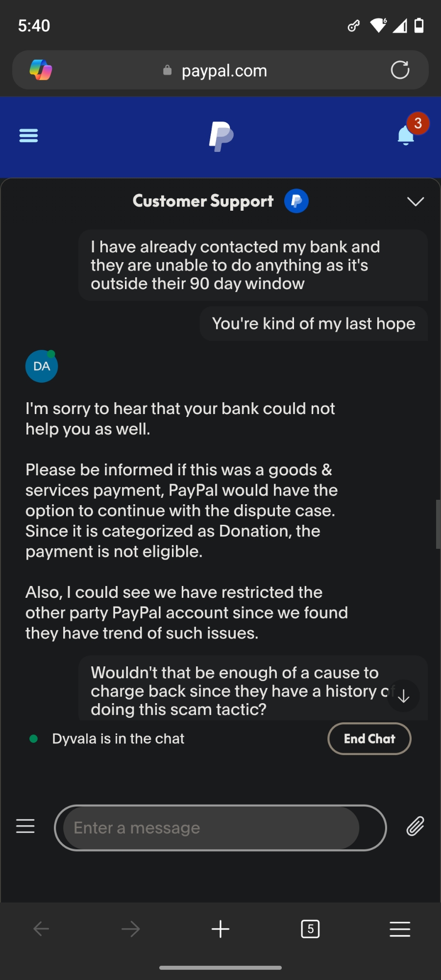Attach a file with paperclip icon

tap(415, 827)
